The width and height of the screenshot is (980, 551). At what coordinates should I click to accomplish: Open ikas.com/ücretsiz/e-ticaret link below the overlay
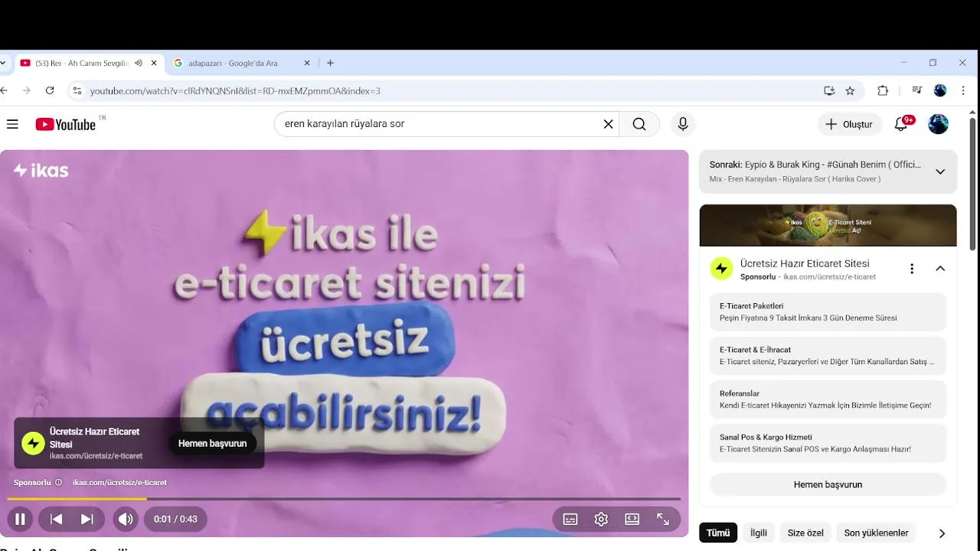119,482
